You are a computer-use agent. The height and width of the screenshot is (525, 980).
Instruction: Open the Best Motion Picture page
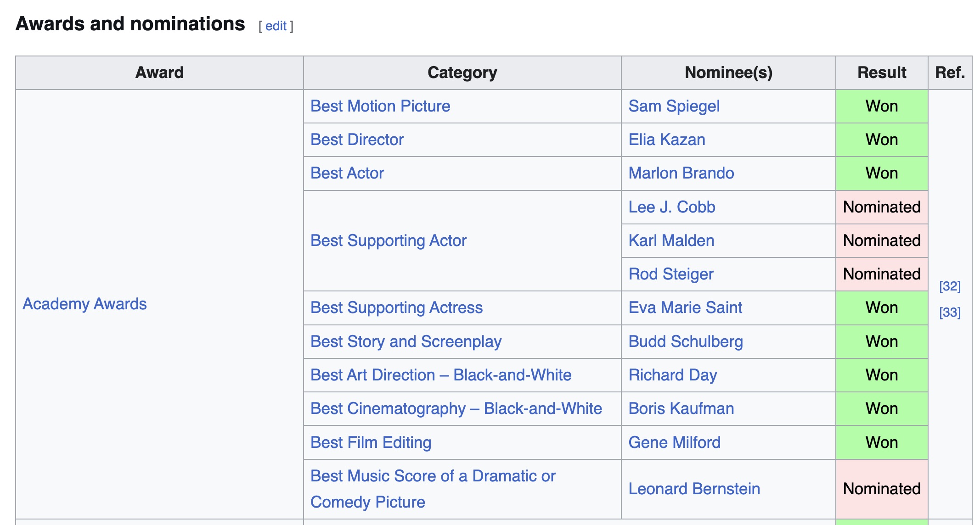(x=380, y=106)
